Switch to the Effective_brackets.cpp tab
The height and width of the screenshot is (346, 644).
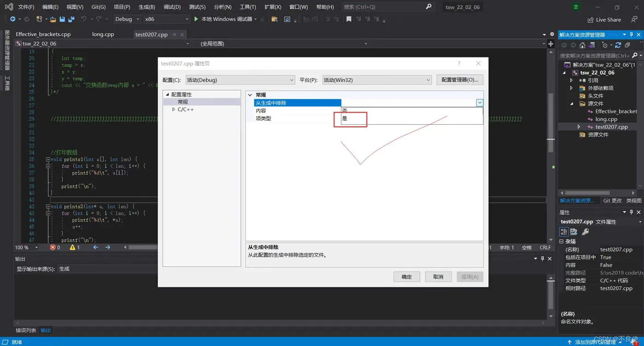tap(43, 35)
